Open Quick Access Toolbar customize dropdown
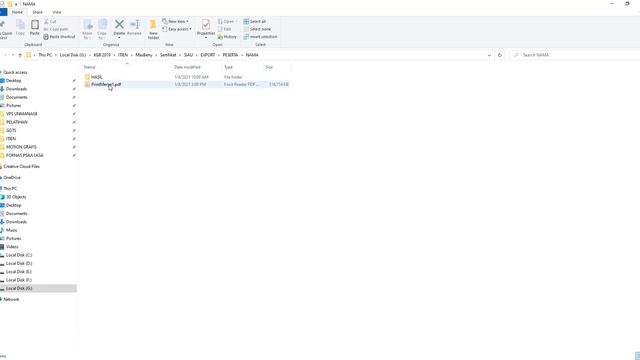Viewport: 640px width, 360px height. [x=16, y=4]
